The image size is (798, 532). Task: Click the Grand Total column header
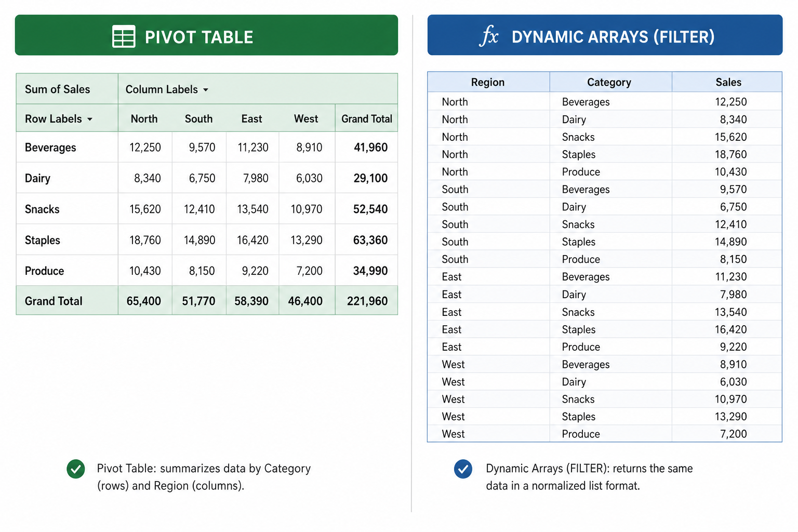(x=367, y=119)
